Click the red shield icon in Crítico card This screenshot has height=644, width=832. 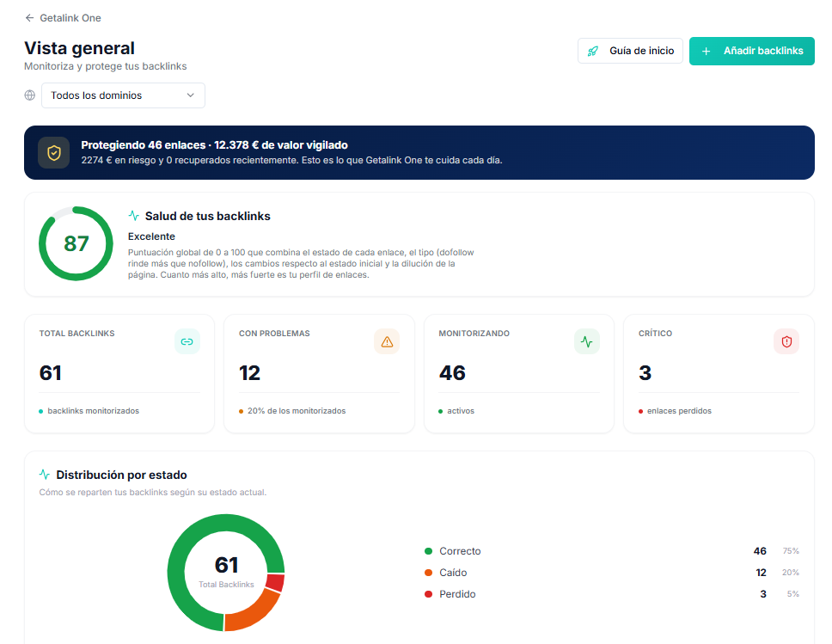786,341
